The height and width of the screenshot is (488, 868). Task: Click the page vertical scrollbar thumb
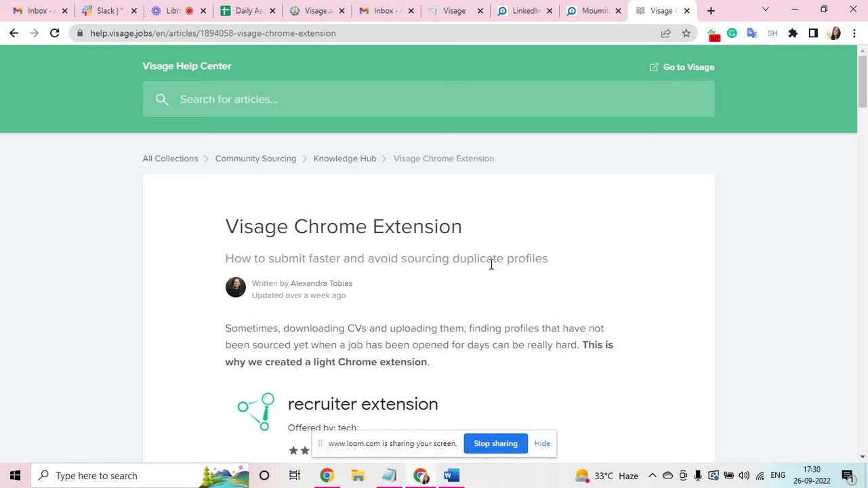(863, 81)
